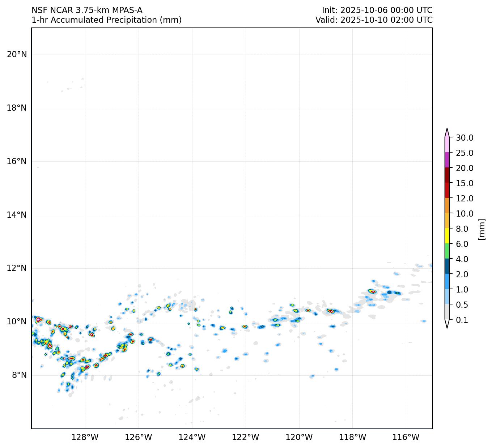Click the 122°W longitude axis label

point(246,438)
